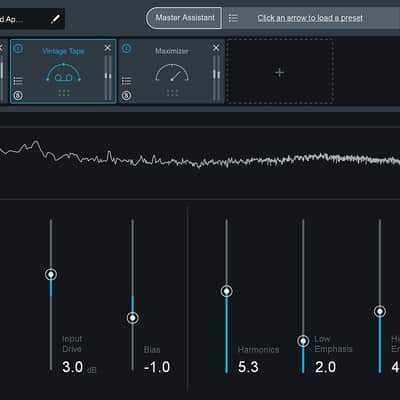Click the Maximizer module title
Image resolution: width=400 pixels, height=400 pixels.
click(x=172, y=51)
